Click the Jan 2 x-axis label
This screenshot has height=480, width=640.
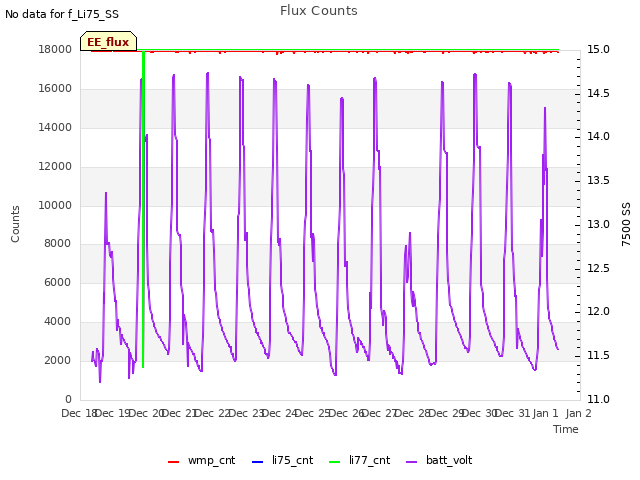579,413
